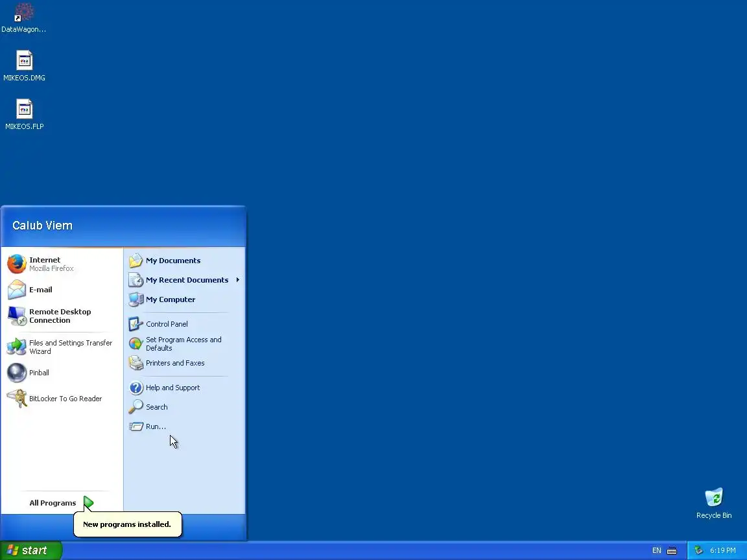Viewport: 747px width, 560px height.
Task: Launch the Pinball ball icon
Action: (x=17, y=373)
